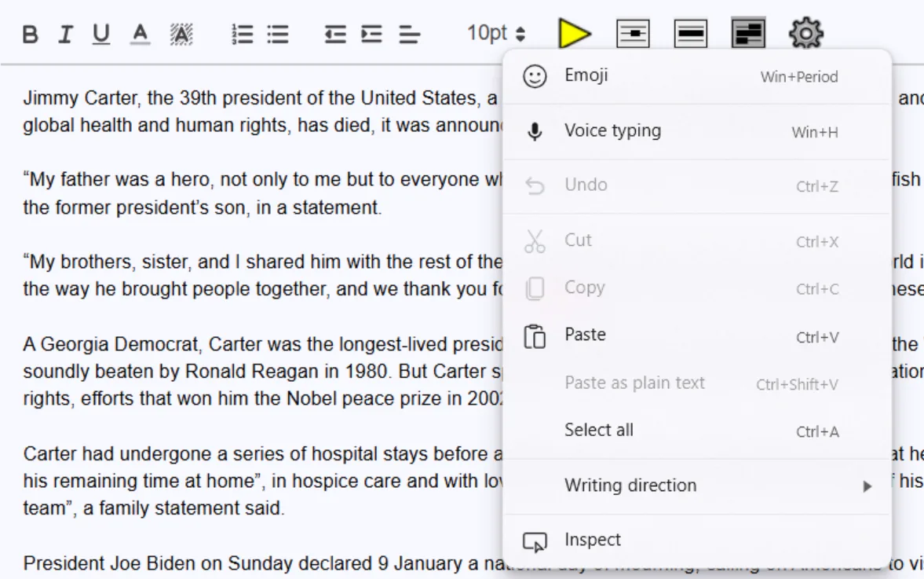Open the font color tool
Image resolution: width=924 pixels, height=579 pixels.
point(140,33)
